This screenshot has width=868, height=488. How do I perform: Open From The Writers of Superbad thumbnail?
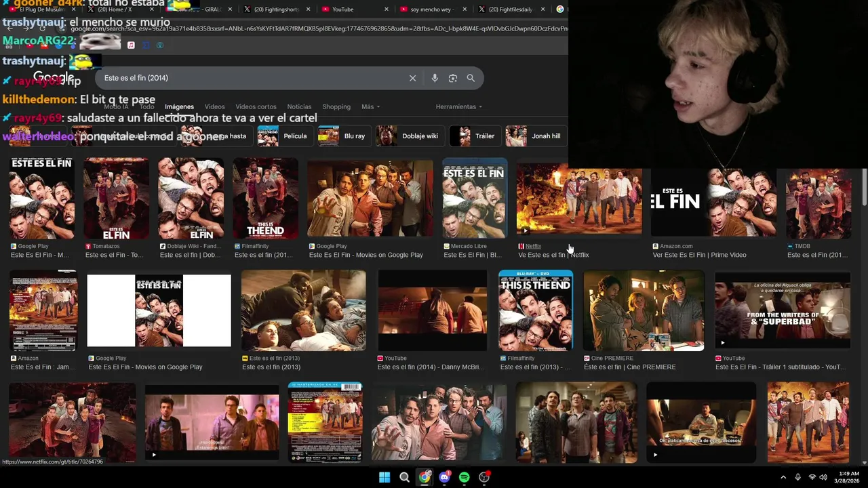click(x=783, y=310)
